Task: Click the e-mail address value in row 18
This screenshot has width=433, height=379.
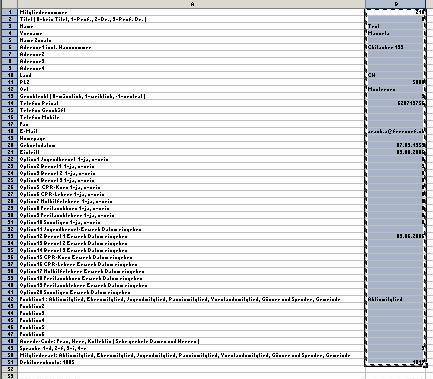Action: point(396,131)
